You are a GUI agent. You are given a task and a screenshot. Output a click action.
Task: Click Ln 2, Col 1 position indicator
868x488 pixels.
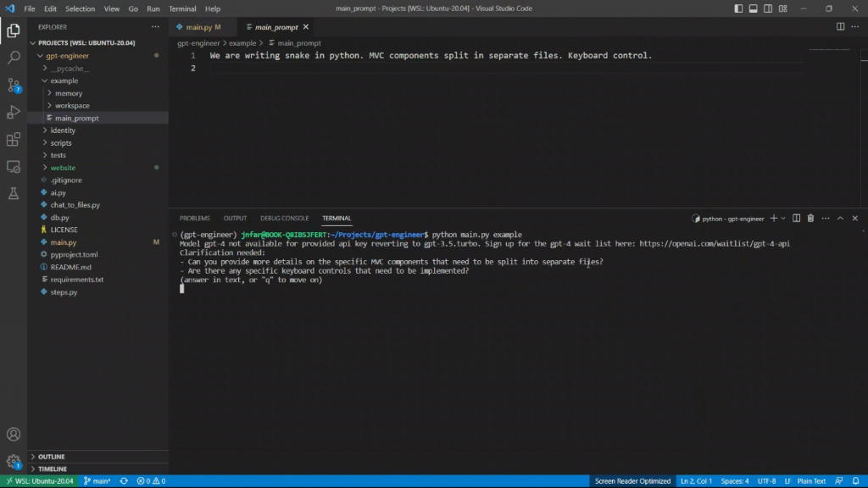[696, 481]
